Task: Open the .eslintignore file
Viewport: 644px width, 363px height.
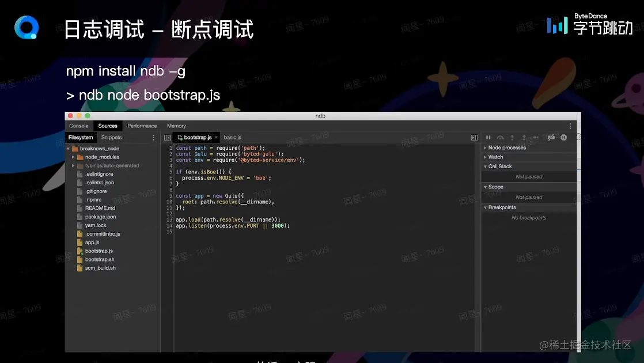Action: point(99,174)
